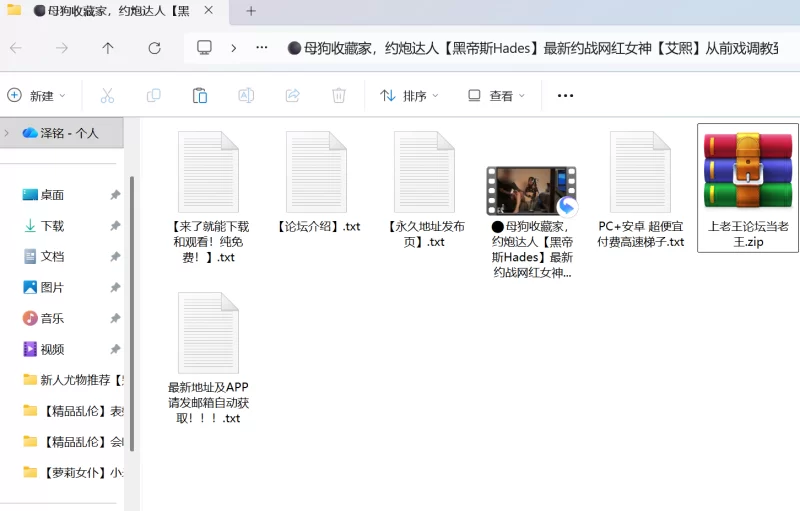Image resolution: width=800 pixels, height=511 pixels.
Task: Open 下载 in the sidebar
Action: coord(52,226)
